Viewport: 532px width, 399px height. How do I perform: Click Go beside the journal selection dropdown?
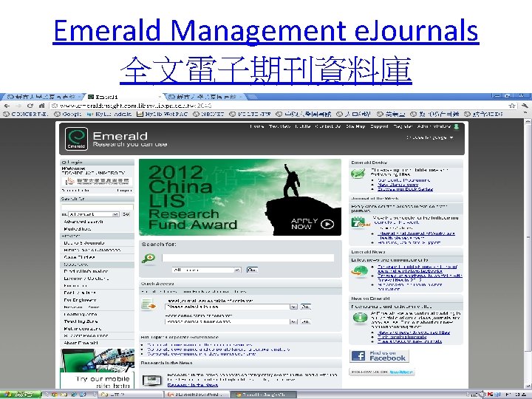tap(305, 307)
